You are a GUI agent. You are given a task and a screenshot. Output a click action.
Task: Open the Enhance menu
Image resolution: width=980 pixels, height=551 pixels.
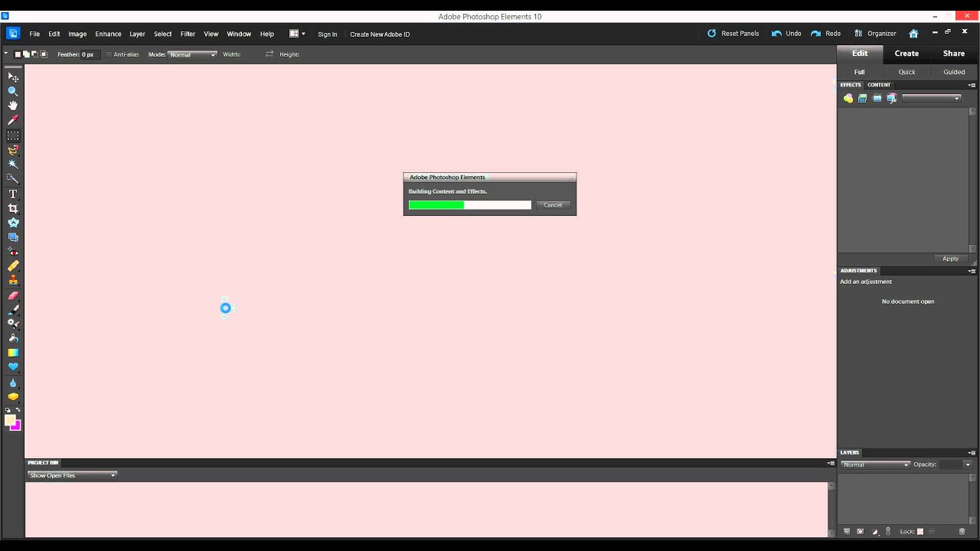[108, 34]
